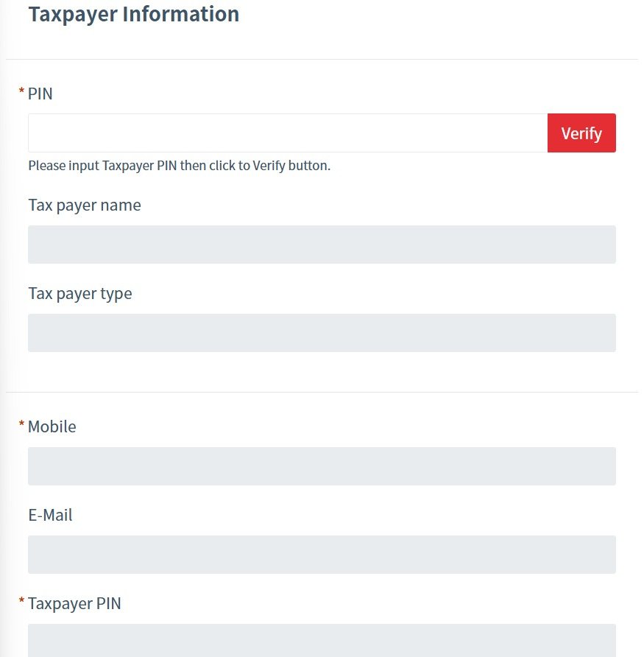Click inside the PIN entry field

(x=287, y=133)
